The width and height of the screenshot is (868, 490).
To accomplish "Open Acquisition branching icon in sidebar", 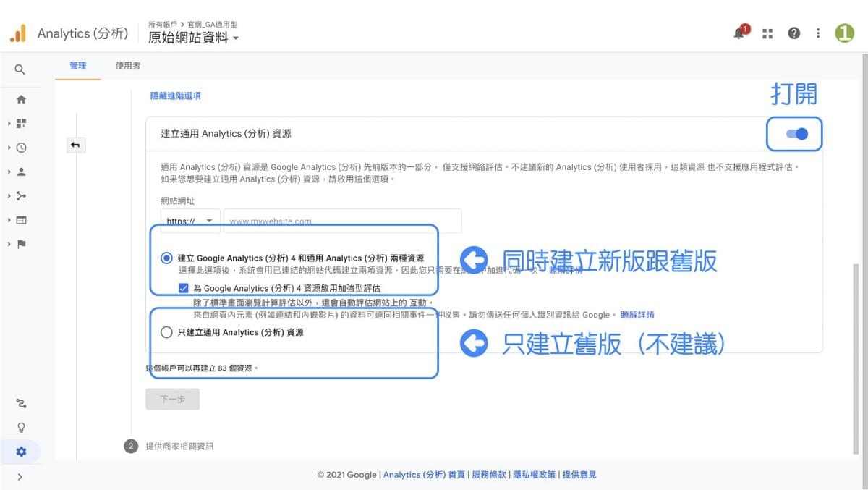I will pos(21,195).
